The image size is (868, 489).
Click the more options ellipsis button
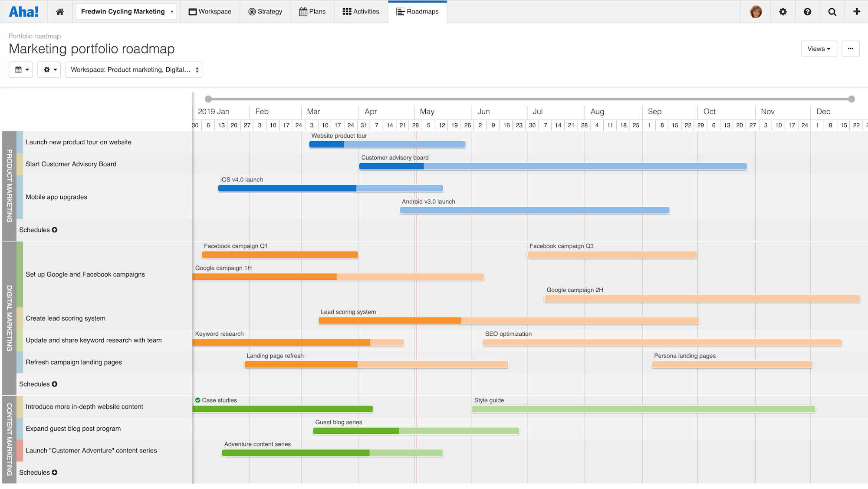[x=850, y=49]
